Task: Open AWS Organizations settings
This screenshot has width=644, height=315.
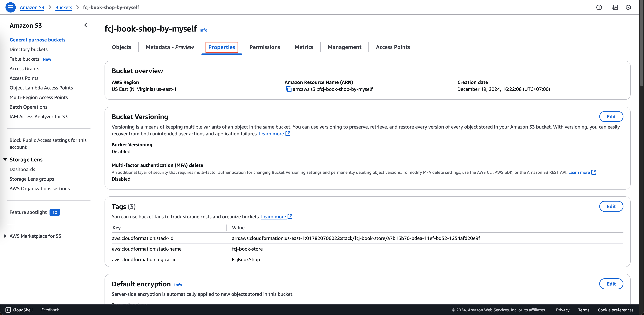Action: pyautogui.click(x=40, y=189)
